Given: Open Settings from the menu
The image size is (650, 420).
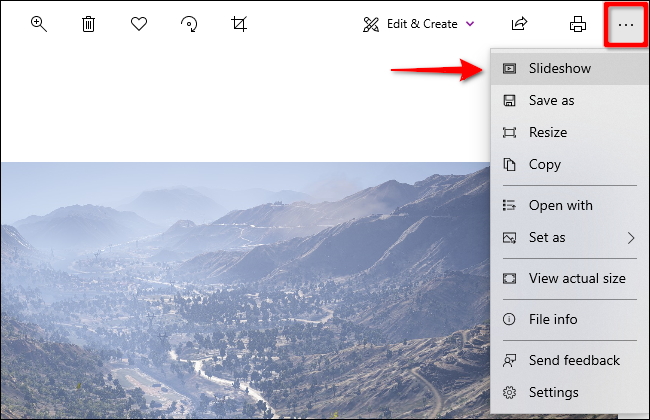Looking at the screenshot, I should [553, 393].
